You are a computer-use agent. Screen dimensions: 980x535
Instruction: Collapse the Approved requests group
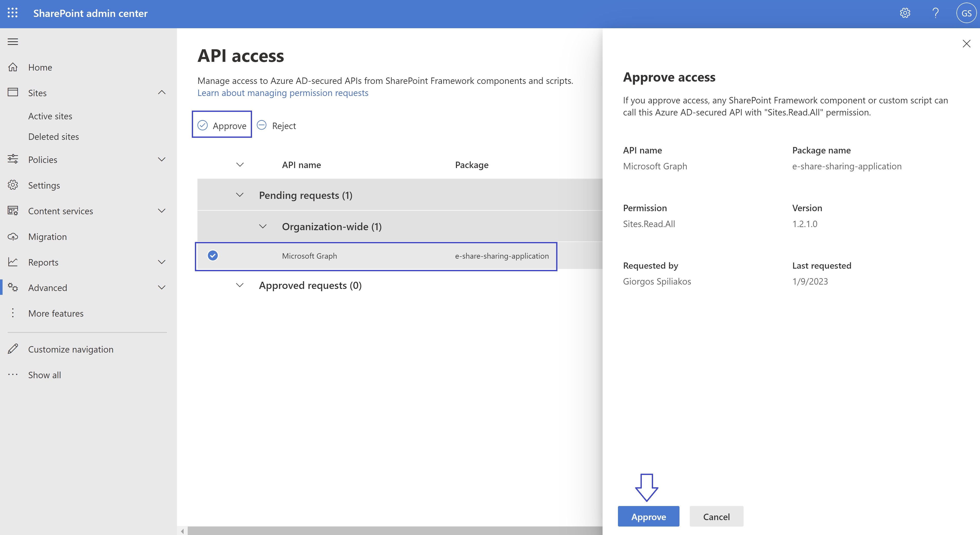pyautogui.click(x=240, y=285)
